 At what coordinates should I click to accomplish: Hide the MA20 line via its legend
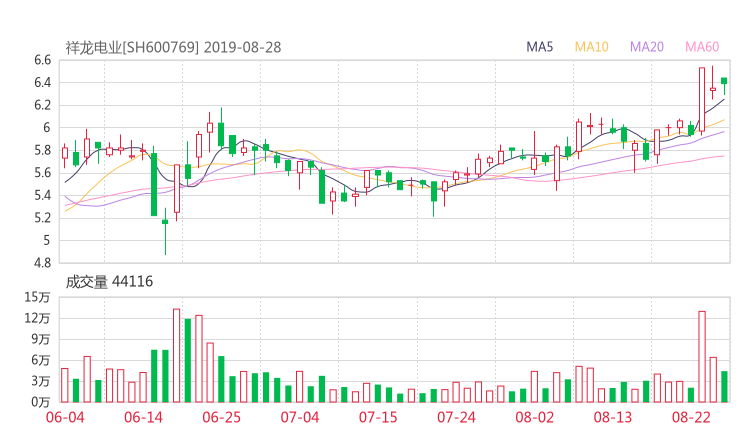tap(647, 46)
